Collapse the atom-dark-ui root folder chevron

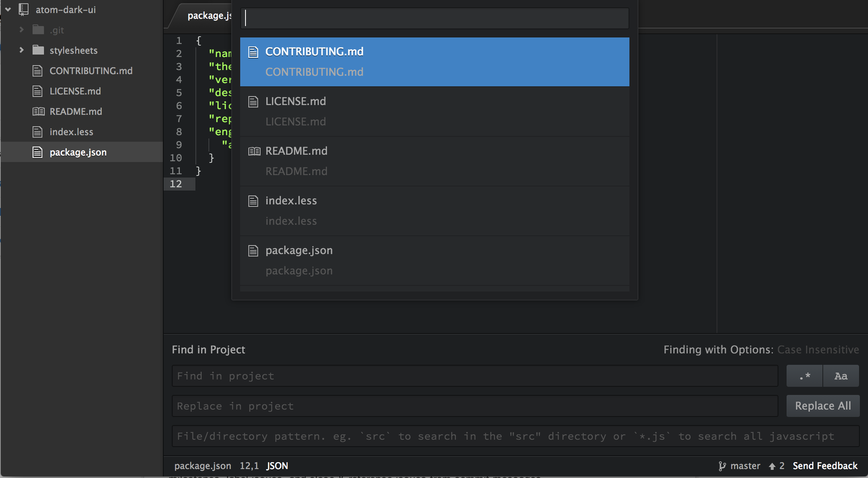pyautogui.click(x=8, y=9)
